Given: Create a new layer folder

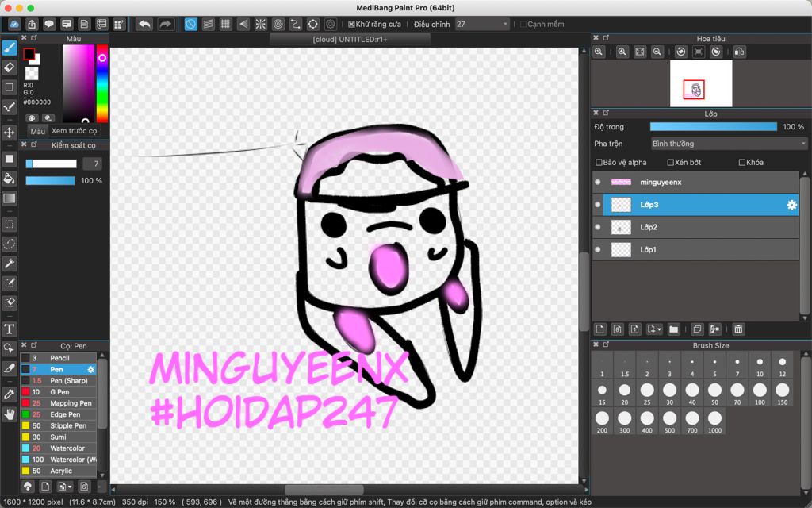Looking at the screenshot, I should (x=673, y=329).
